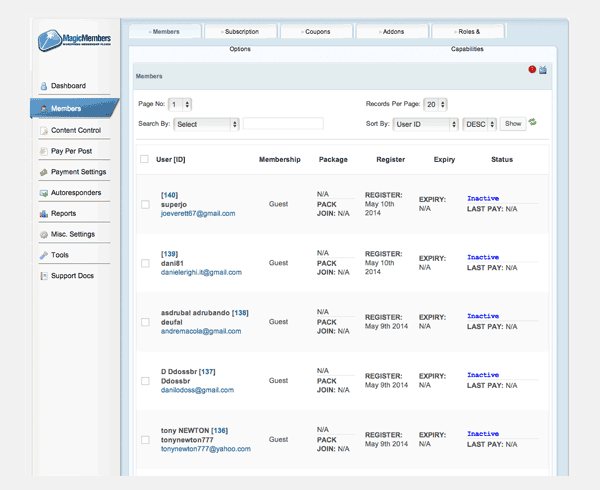Click the search text input field
Image resolution: width=600 pixels, height=490 pixels.
coord(283,124)
